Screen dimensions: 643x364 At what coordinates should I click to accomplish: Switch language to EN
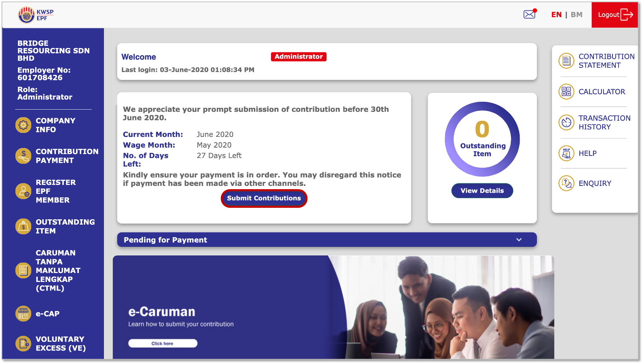point(556,15)
